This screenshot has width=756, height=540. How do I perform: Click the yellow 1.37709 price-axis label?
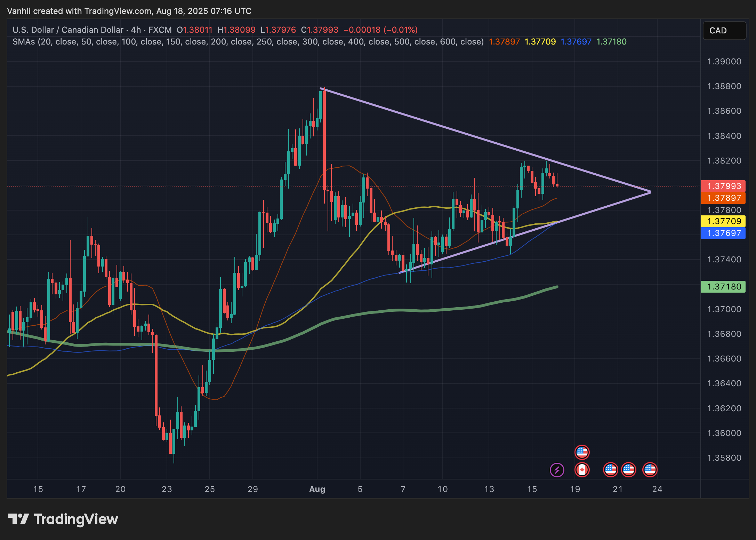(x=723, y=221)
